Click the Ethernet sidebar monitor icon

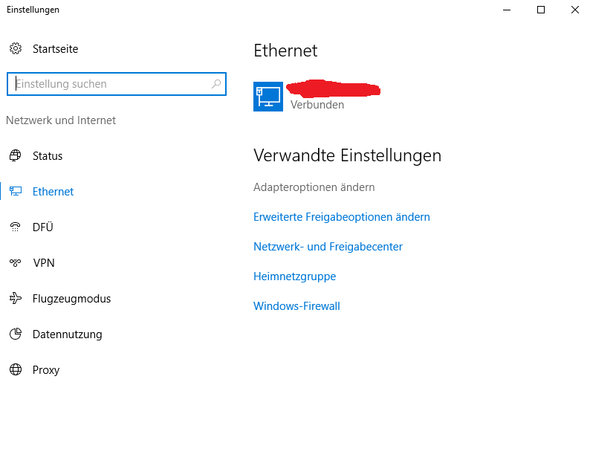[15, 191]
